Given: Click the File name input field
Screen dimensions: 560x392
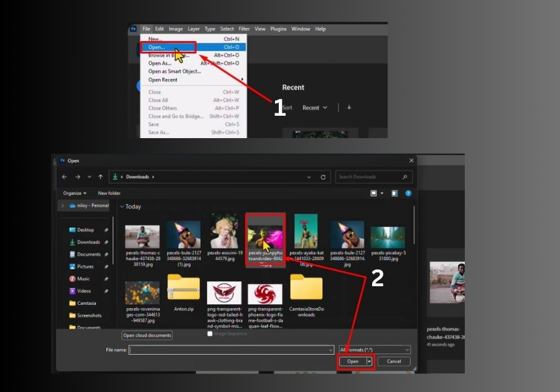Looking at the screenshot, I should pos(231,350).
